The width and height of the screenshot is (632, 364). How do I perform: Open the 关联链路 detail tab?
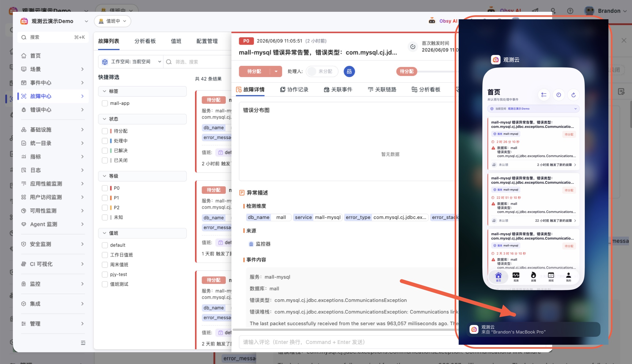[382, 90]
